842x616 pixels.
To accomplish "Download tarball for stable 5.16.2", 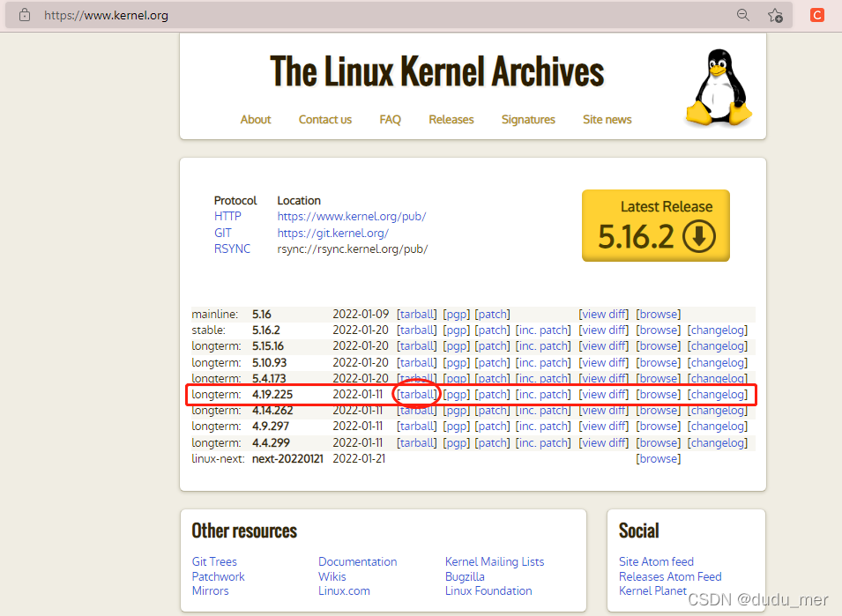I will tap(417, 330).
